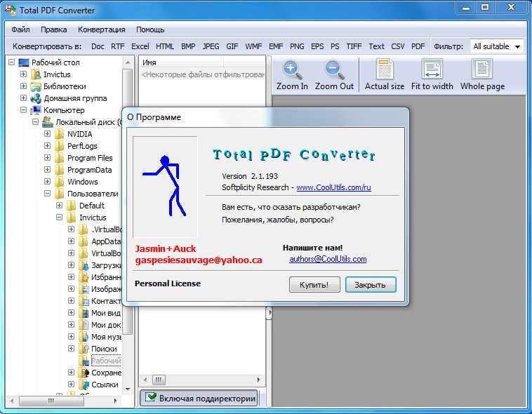
Task: Open the Файл menu
Action: 20,30
